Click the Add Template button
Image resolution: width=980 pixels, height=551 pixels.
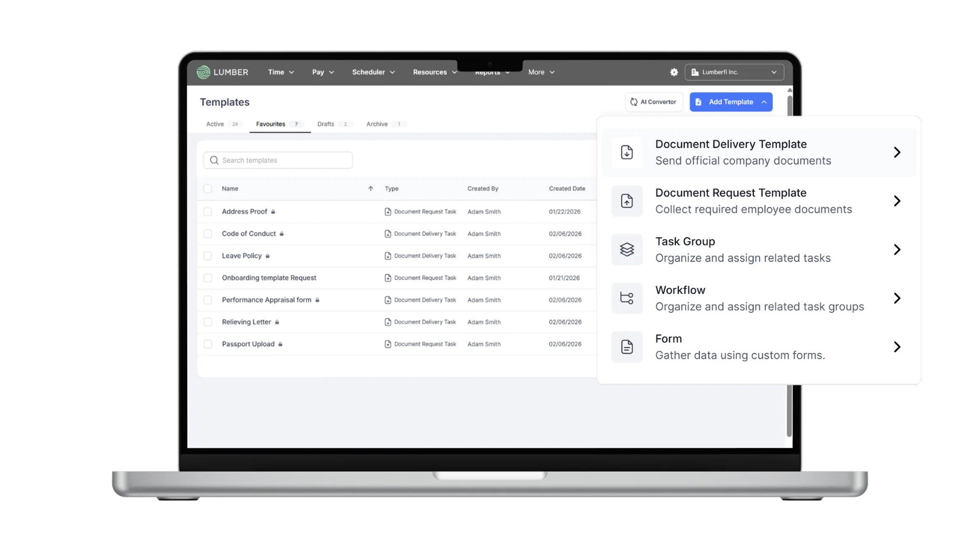[x=730, y=102]
